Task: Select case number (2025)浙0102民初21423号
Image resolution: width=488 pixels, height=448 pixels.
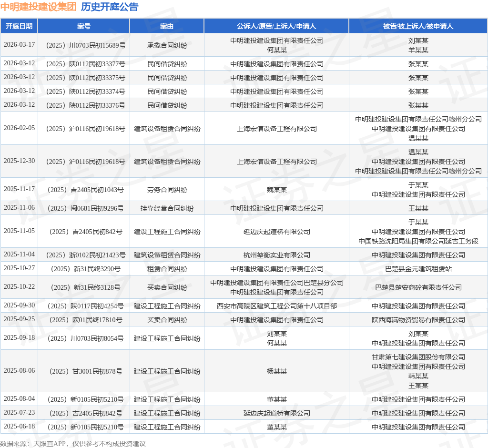Action: click(x=86, y=255)
